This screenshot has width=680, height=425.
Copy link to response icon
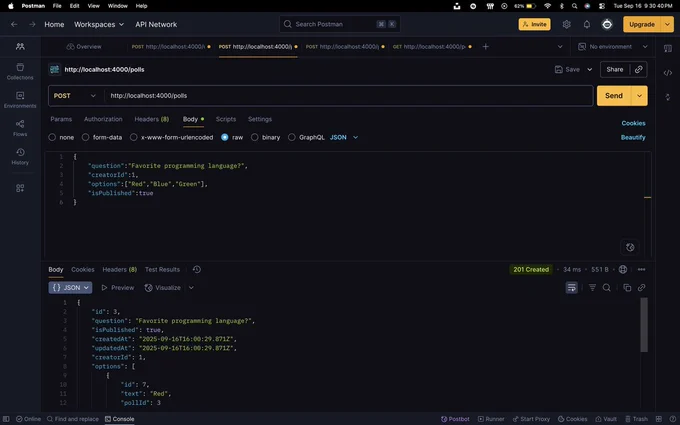pyautogui.click(x=641, y=288)
